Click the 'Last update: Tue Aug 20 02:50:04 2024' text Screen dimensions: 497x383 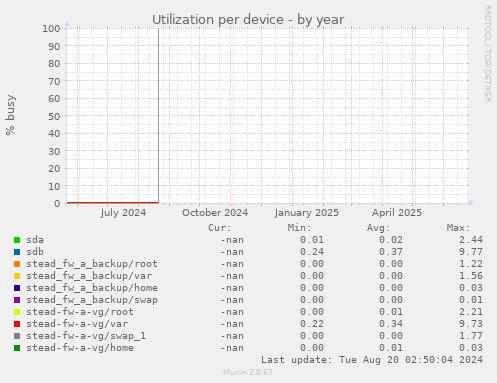pos(372,360)
